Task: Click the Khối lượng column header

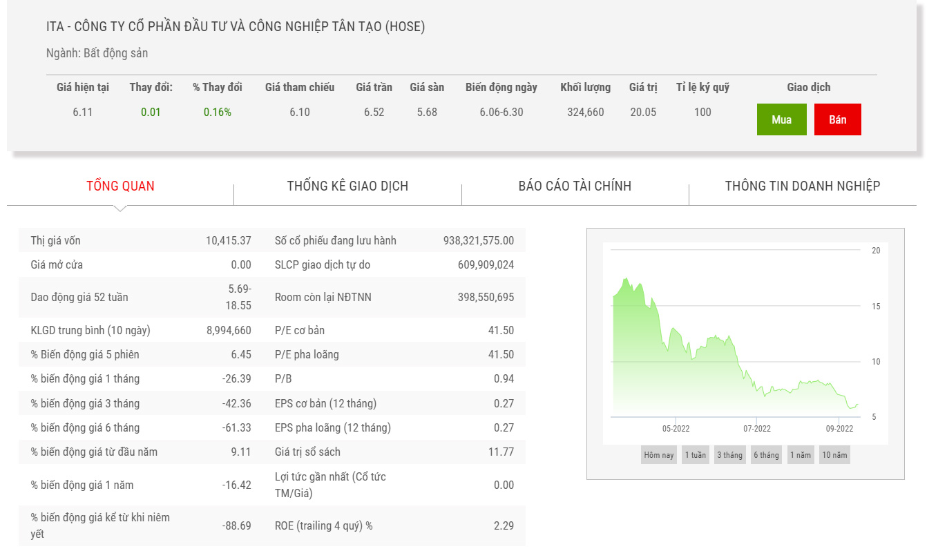Action: [x=585, y=88]
